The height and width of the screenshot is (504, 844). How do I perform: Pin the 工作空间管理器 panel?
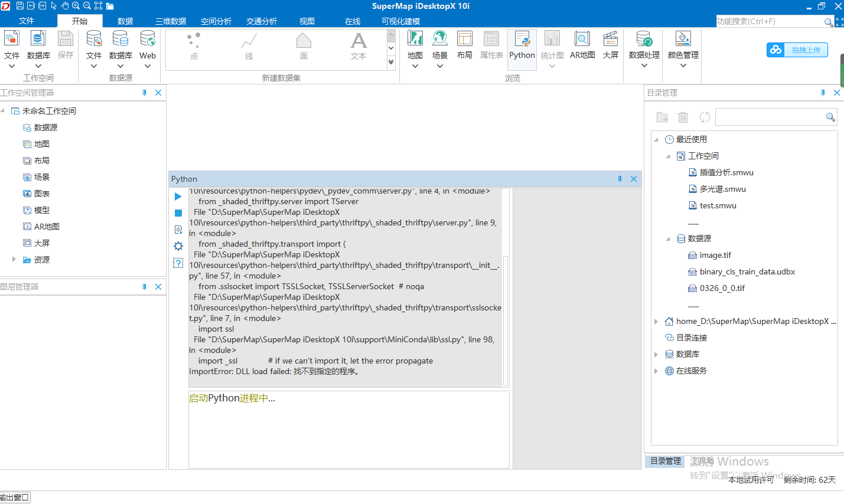coord(145,93)
